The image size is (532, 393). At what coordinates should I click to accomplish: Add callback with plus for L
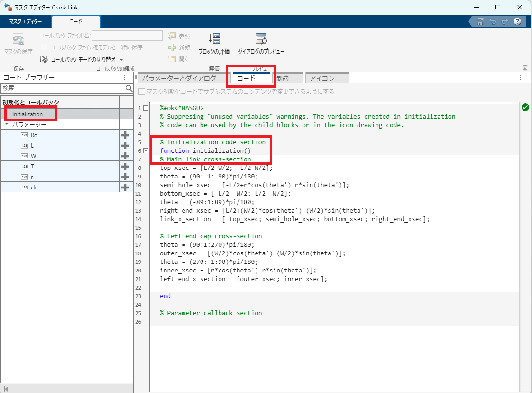point(125,145)
